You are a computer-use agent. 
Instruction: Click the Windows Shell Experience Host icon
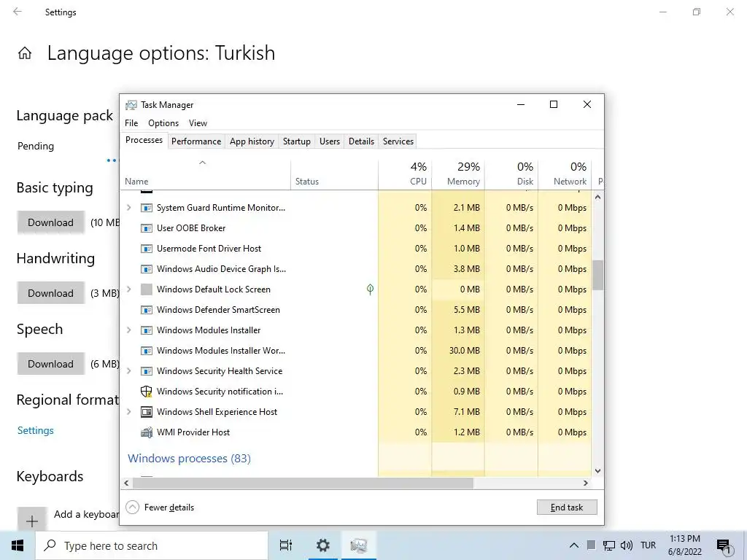pyautogui.click(x=147, y=412)
